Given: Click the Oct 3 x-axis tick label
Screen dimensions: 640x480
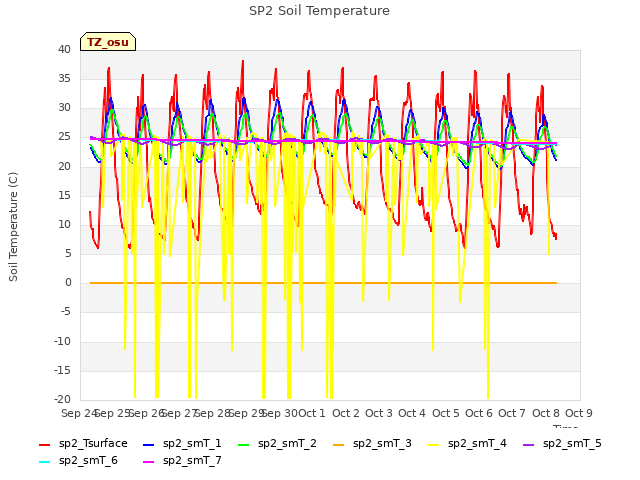Looking at the screenshot, I should [x=379, y=413].
